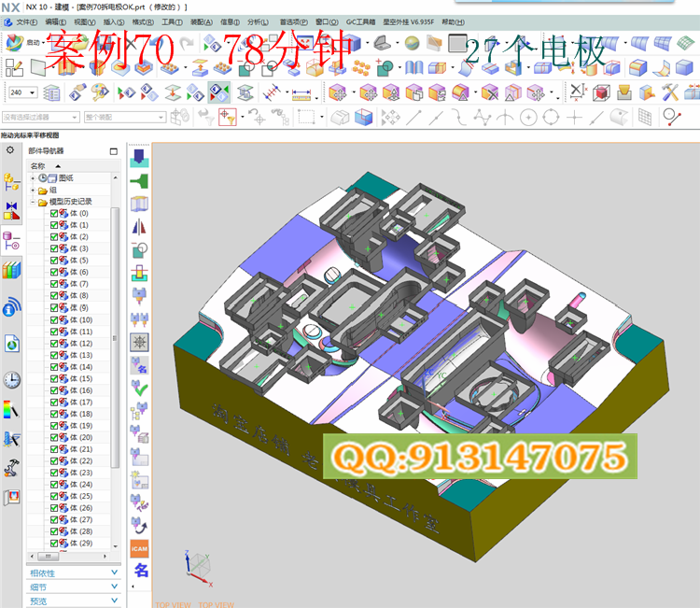Image resolution: width=700 pixels, height=608 pixels.
Task: Collapse the 模型历史记录 tree folder
Action: (x=34, y=202)
